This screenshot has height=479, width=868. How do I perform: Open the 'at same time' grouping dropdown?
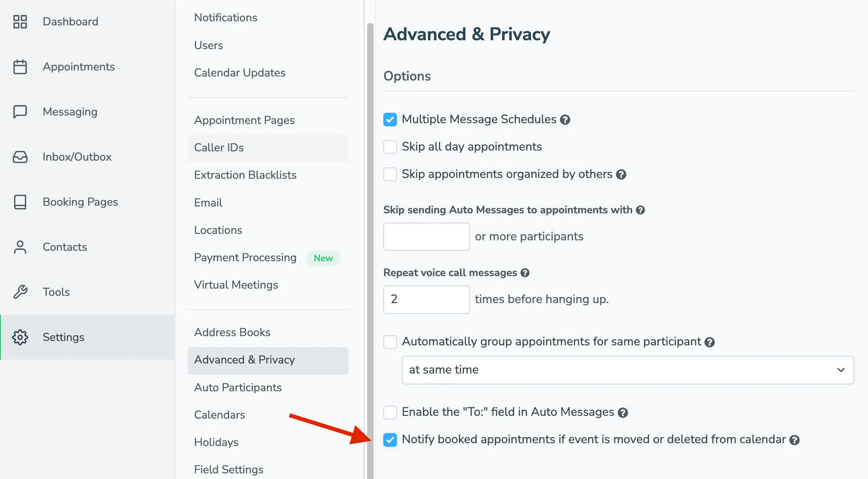click(x=627, y=370)
